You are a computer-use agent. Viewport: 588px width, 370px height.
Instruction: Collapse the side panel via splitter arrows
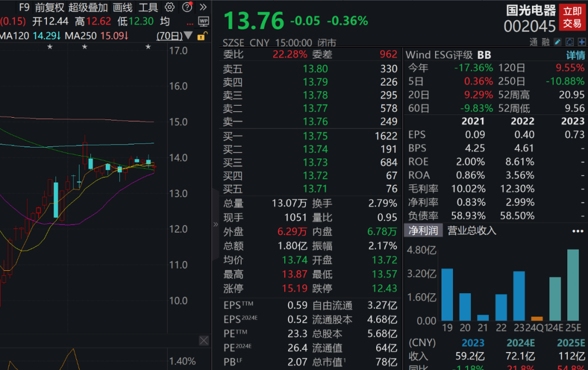216,224
